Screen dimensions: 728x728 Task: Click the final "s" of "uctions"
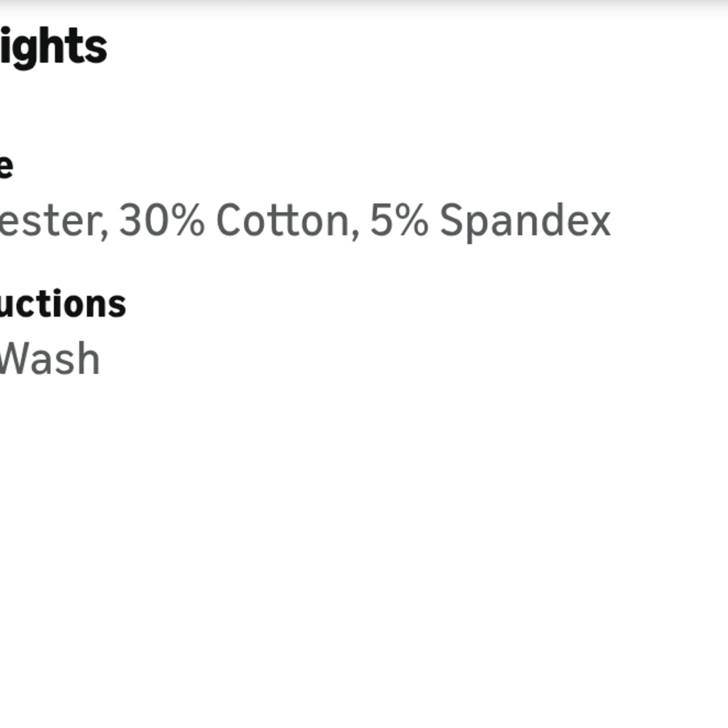(118, 304)
